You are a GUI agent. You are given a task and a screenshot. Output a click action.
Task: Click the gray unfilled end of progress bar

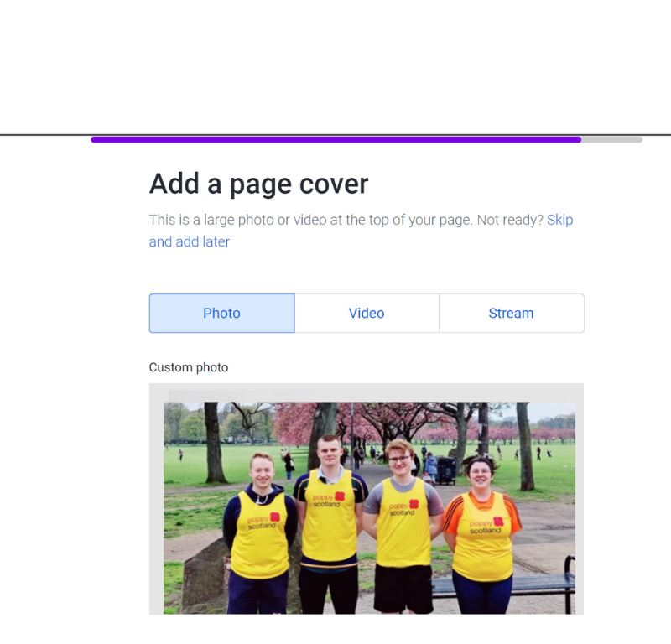tap(611, 139)
